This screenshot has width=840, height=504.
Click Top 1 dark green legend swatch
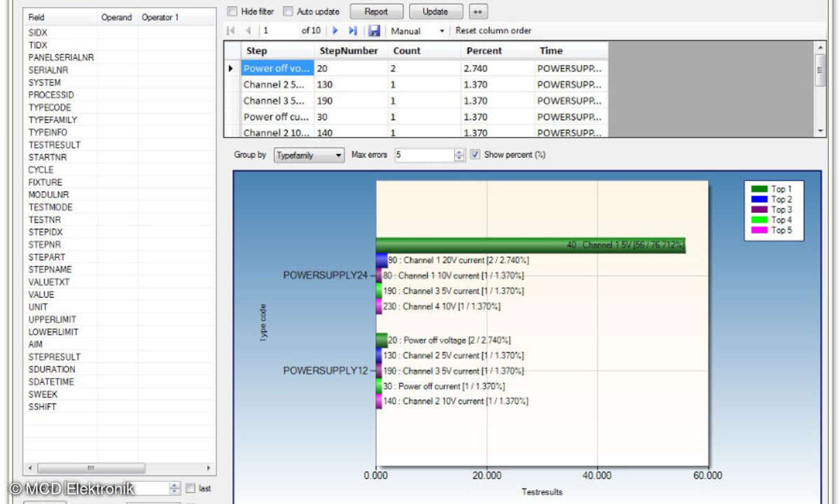pyautogui.click(x=759, y=189)
